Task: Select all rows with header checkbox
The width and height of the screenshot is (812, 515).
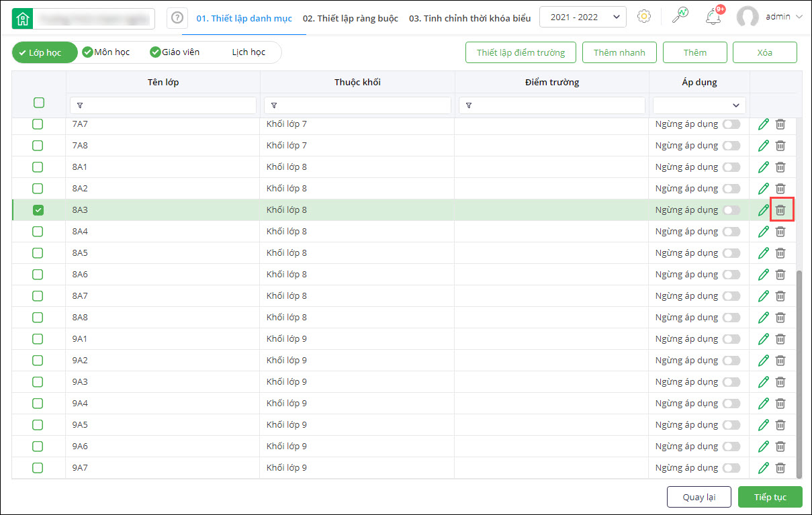Action: click(x=39, y=103)
